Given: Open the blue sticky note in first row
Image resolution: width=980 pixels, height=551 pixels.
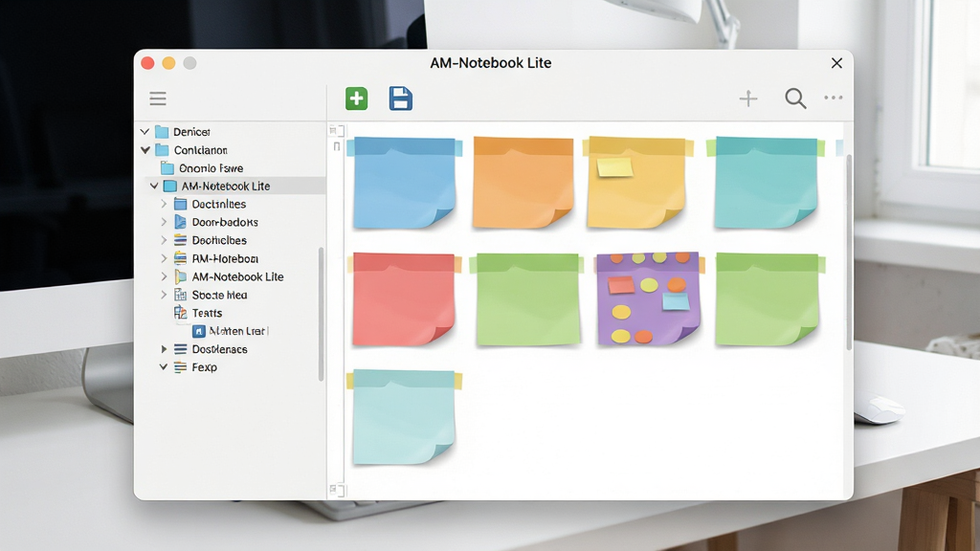Looking at the screenshot, I should pyautogui.click(x=405, y=183).
